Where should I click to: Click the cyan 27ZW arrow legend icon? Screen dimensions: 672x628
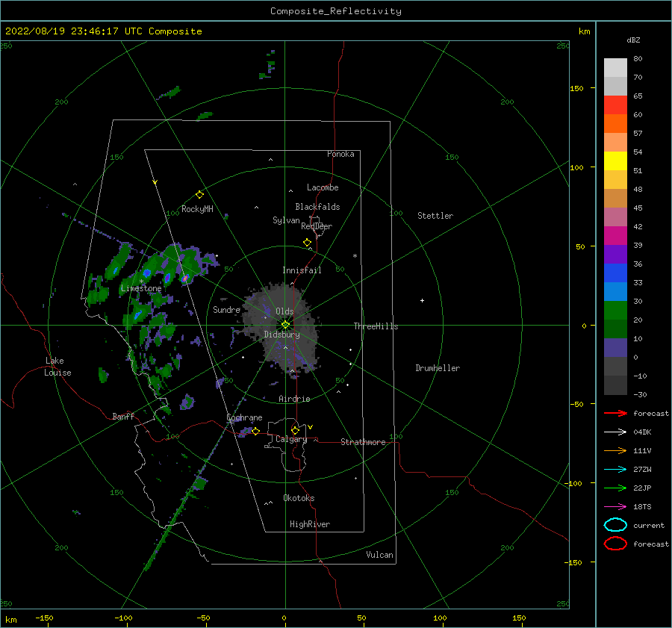pyautogui.click(x=615, y=469)
